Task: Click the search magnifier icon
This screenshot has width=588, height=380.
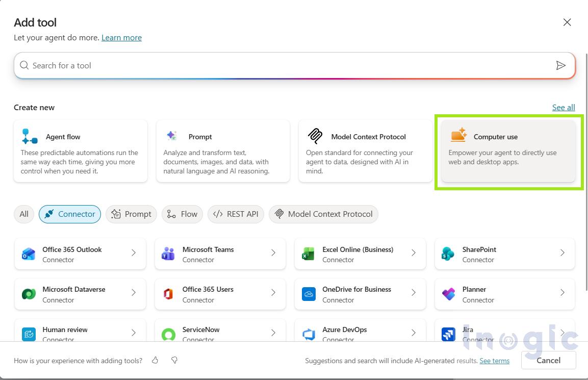Action: 24,65
